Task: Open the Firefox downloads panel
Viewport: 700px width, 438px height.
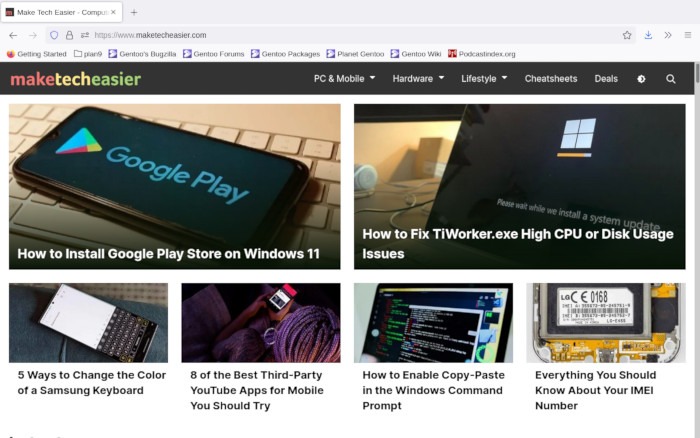Action: pos(648,35)
